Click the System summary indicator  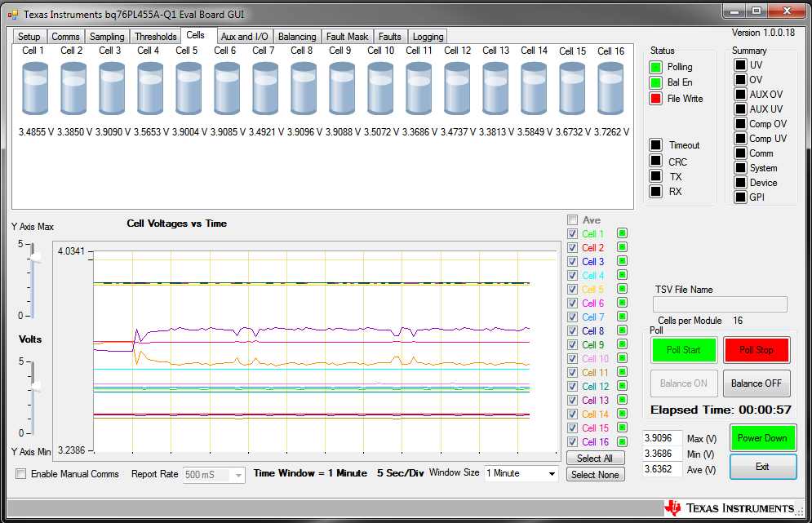pos(740,168)
